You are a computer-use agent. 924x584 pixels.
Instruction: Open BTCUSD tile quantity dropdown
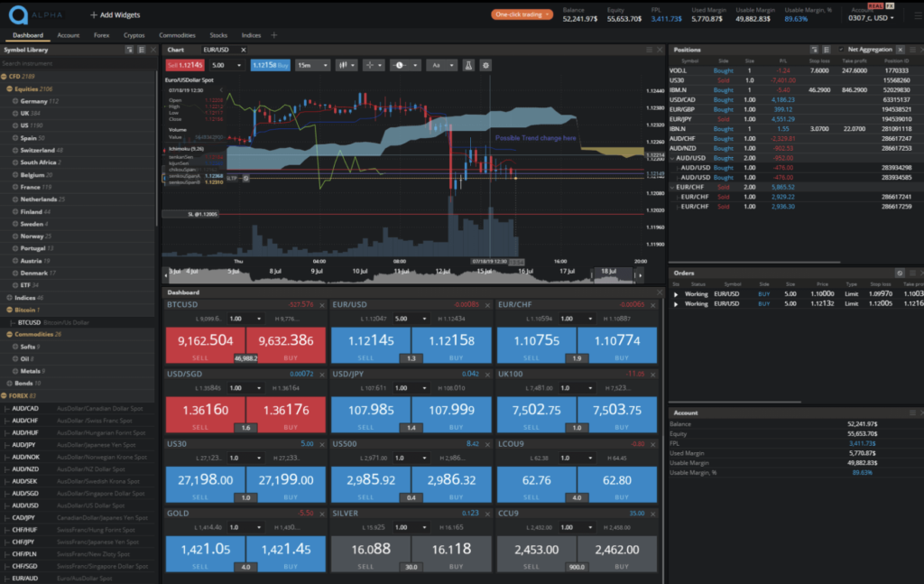pyautogui.click(x=245, y=319)
